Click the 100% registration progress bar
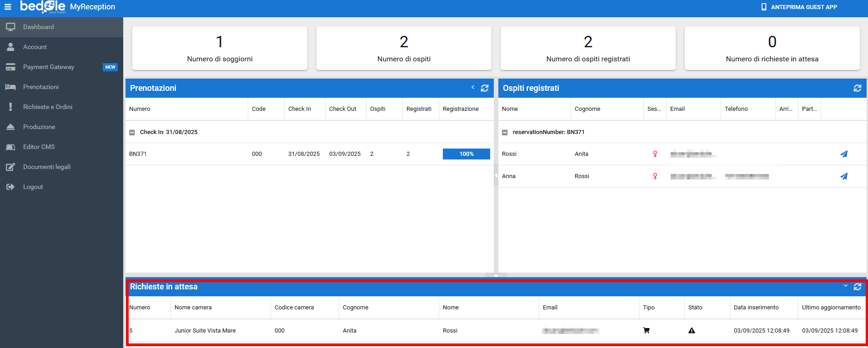The image size is (868, 348). pyautogui.click(x=466, y=154)
